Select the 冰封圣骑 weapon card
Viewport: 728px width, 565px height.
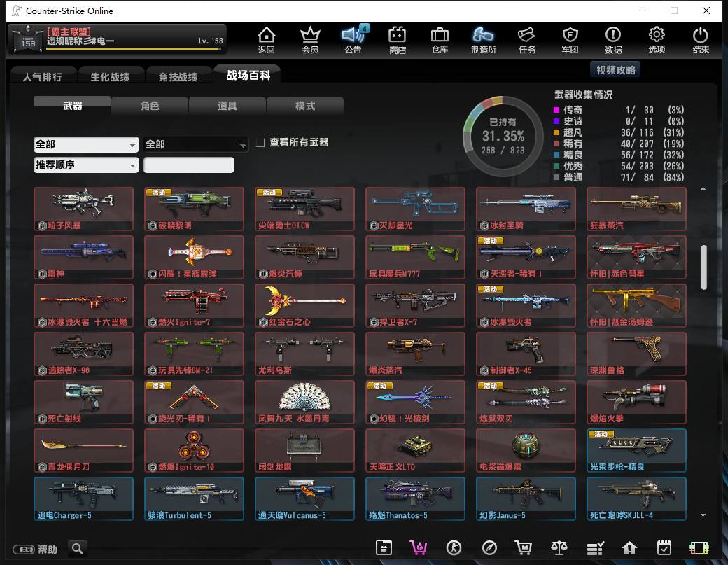tap(526, 209)
